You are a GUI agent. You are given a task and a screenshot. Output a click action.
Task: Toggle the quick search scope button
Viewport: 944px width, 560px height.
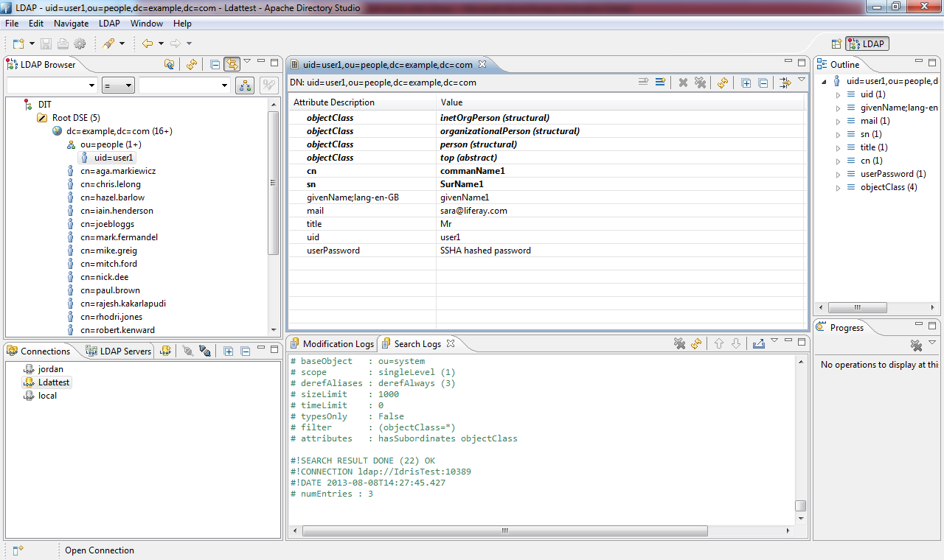[x=245, y=85]
